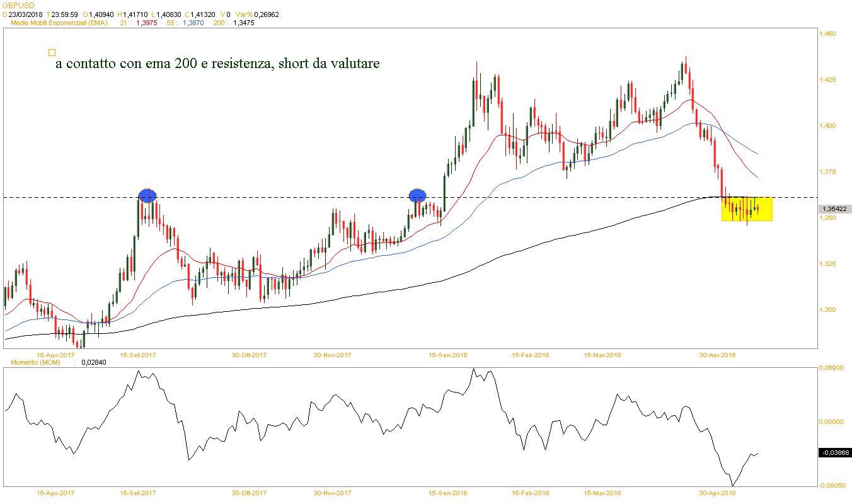The width and height of the screenshot is (852, 504).
Task: Select the left blue ellipse marker near 15-Set-2017
Action: 146,195
